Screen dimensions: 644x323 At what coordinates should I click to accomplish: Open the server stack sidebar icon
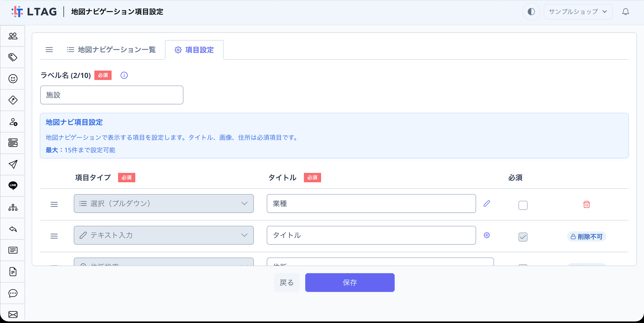(x=13, y=143)
